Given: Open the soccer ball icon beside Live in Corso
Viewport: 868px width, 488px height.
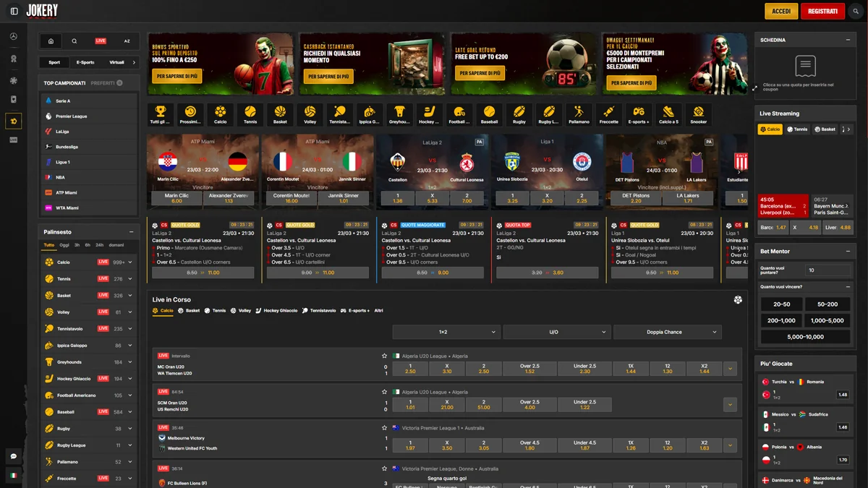Looking at the screenshot, I should click(x=738, y=299).
